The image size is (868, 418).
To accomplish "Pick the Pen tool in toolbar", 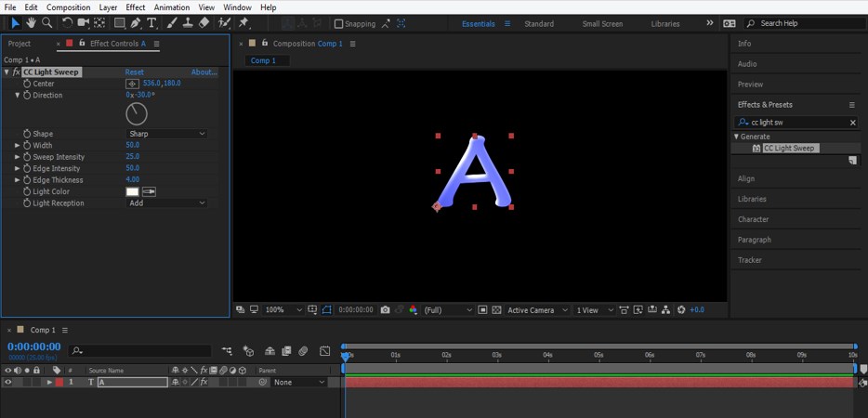I will tap(136, 23).
